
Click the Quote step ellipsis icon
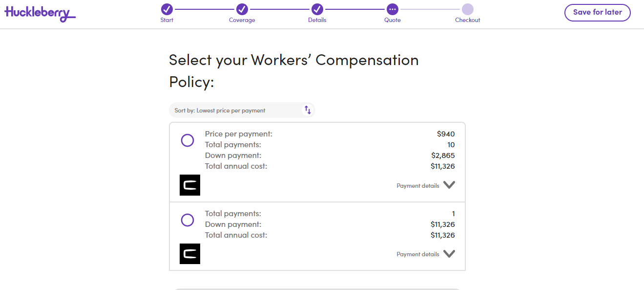392,9
